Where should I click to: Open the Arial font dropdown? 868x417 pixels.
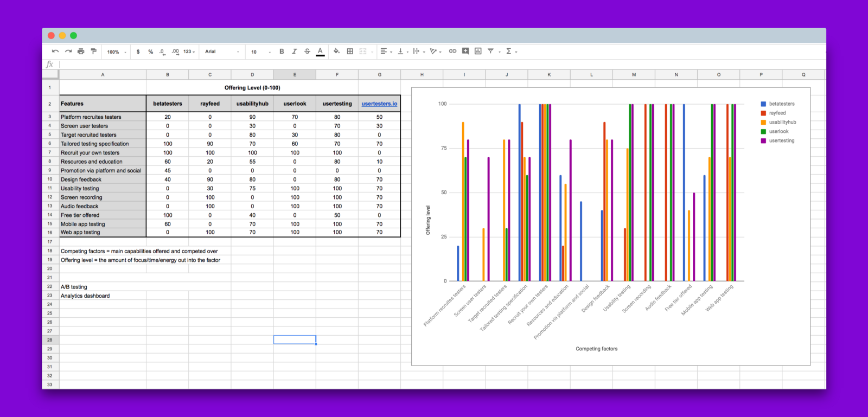point(222,52)
